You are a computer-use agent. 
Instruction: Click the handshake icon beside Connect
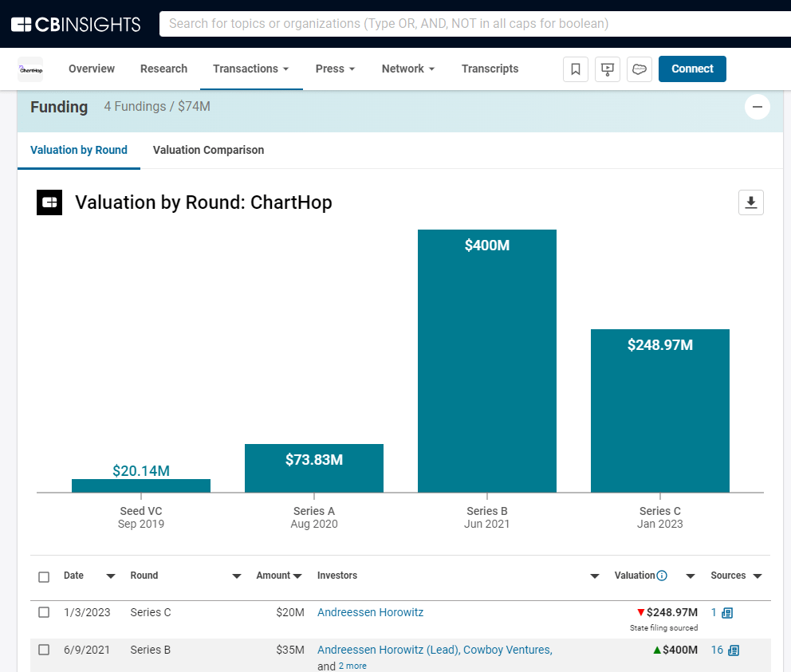[639, 69]
